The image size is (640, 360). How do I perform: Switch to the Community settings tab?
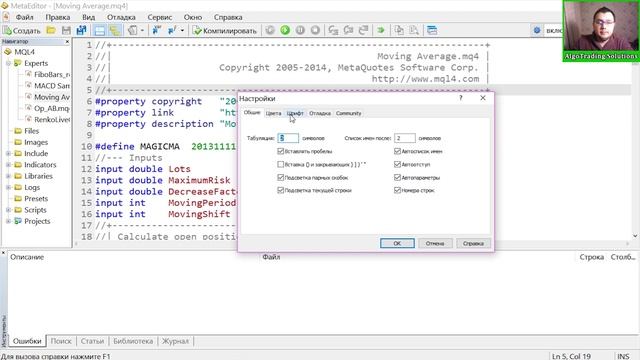coord(349,113)
